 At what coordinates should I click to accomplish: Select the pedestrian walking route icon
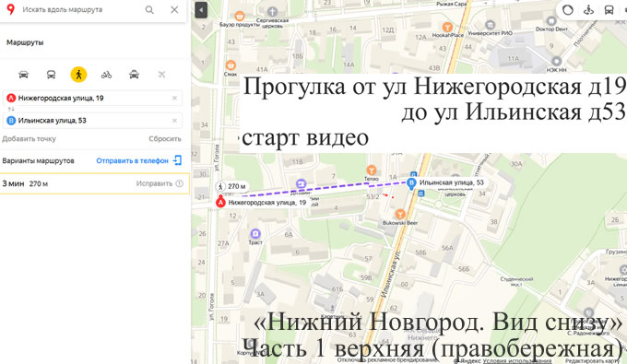[x=78, y=75]
